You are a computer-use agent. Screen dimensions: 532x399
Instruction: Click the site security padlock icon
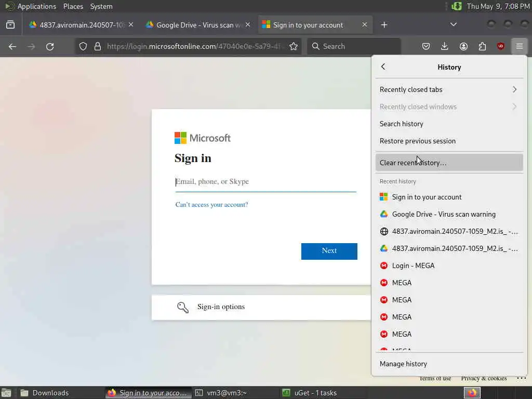pyautogui.click(x=98, y=46)
